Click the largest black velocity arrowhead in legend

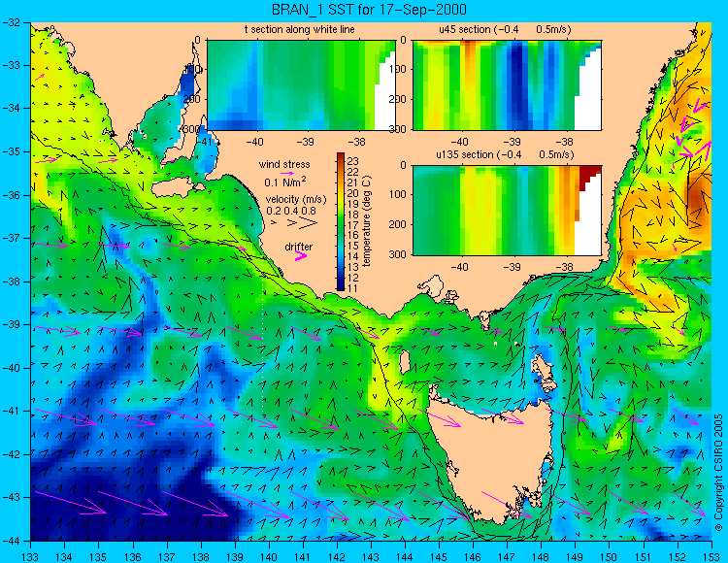(x=309, y=223)
